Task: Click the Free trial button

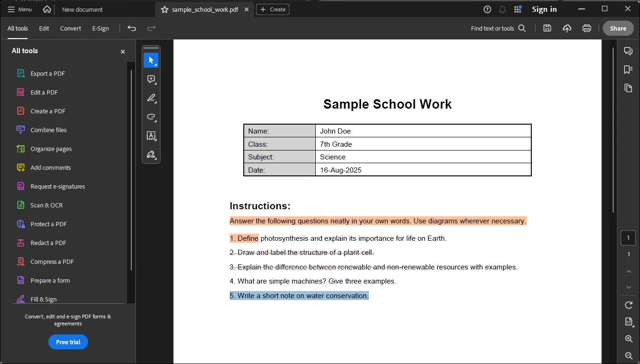Action: [x=68, y=342]
